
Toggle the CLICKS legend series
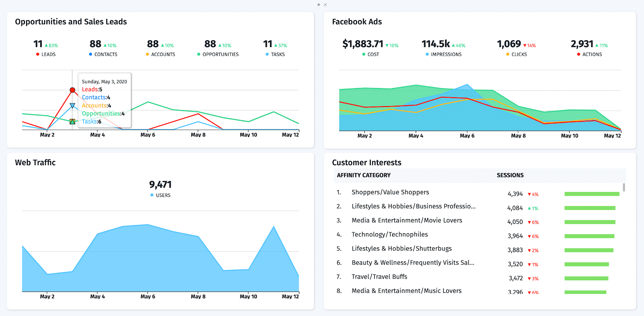point(516,54)
